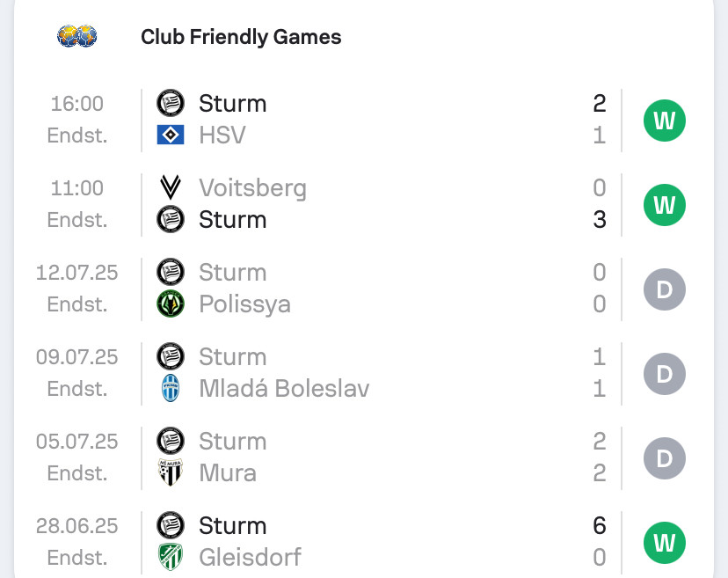
Task: Click the draw badge for Mladá Boleslav match
Action: click(665, 374)
